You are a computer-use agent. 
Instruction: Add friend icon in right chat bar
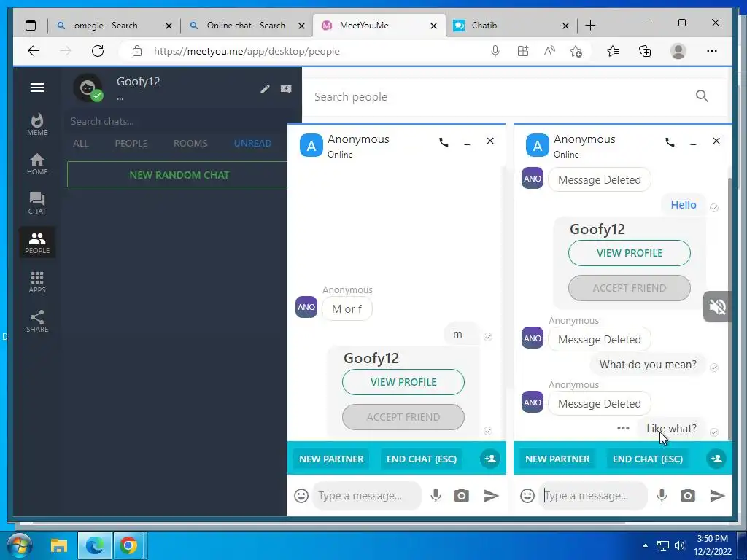click(x=716, y=459)
